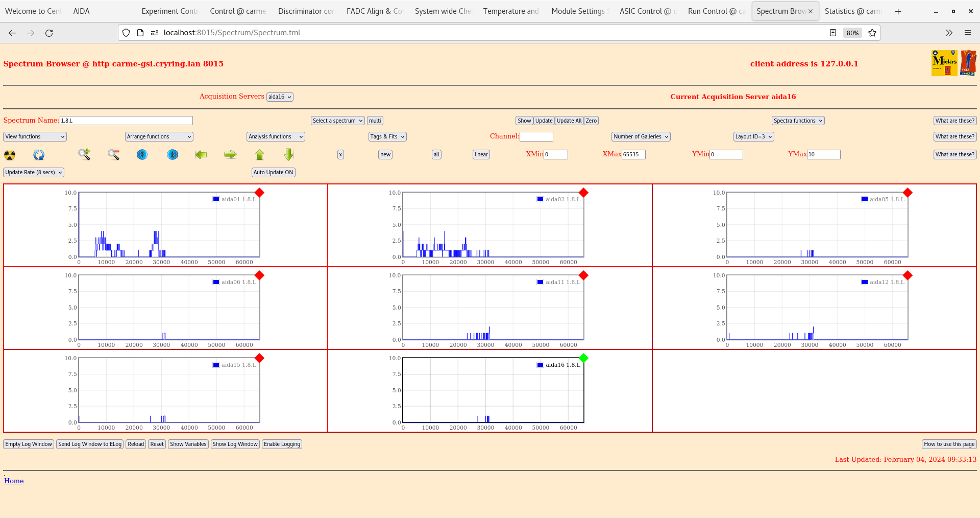Click the Update All button
The width and height of the screenshot is (980, 518).
pos(569,121)
